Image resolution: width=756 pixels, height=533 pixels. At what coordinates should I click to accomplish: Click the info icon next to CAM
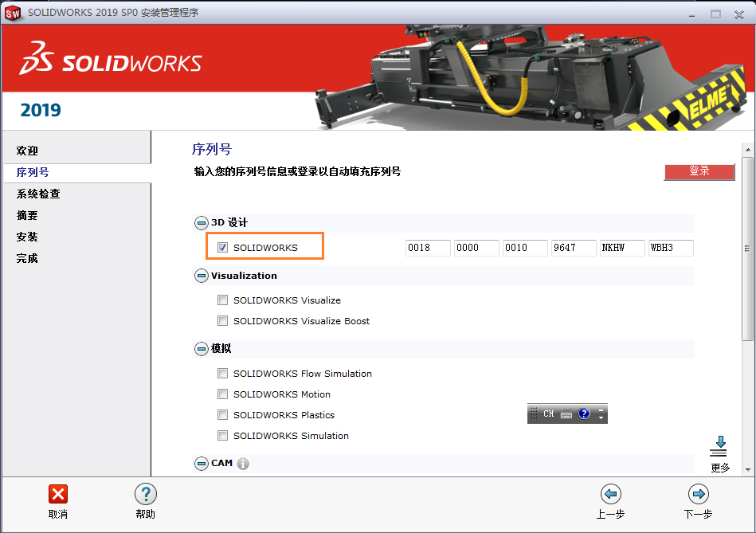tap(243, 462)
